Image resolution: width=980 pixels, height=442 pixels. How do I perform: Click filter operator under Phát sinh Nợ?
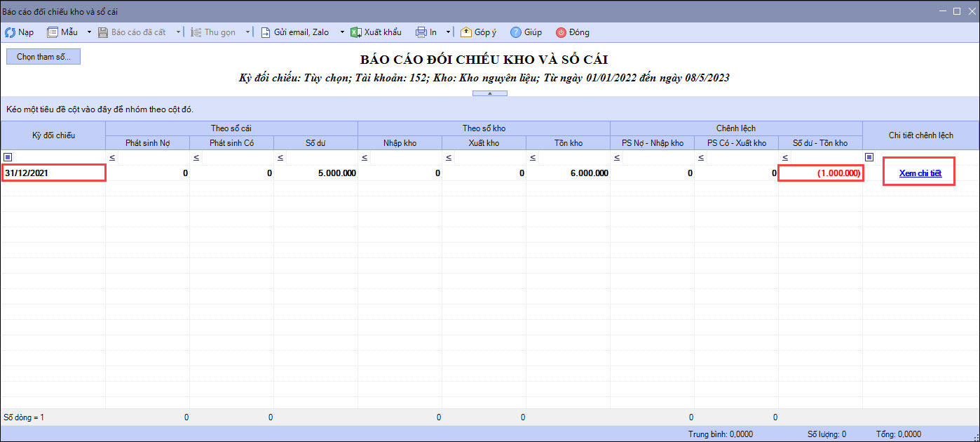(111, 157)
